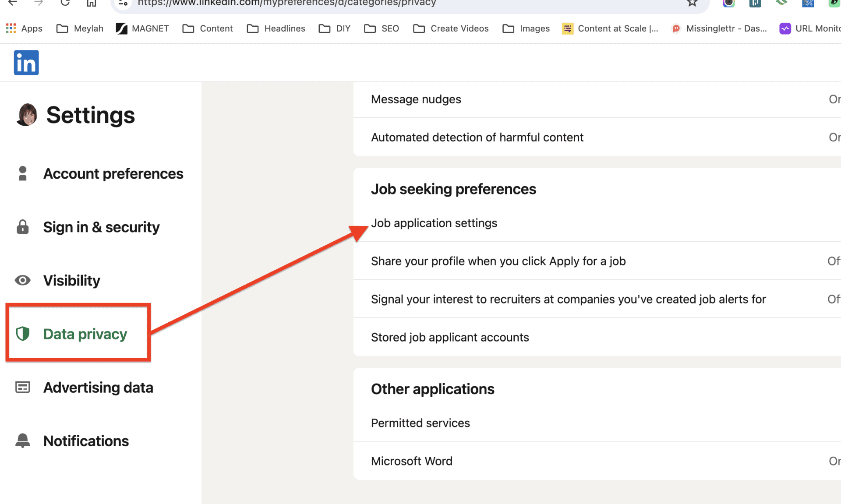Select the Data privacy shield icon

[22, 334]
